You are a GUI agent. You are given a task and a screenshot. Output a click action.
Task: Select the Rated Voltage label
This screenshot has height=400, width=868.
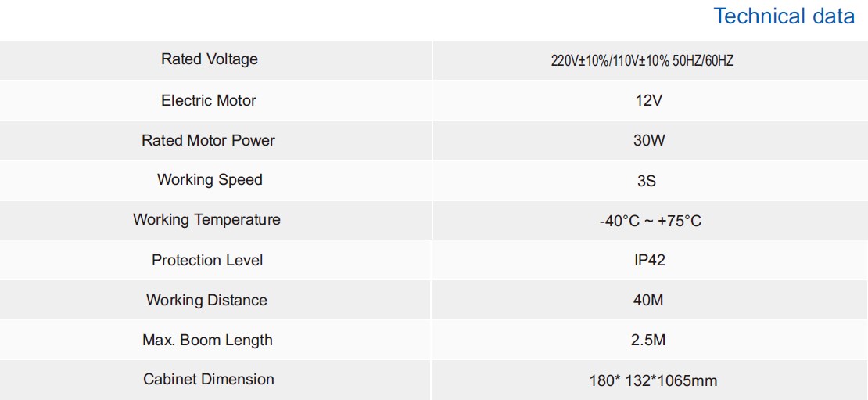coord(209,59)
